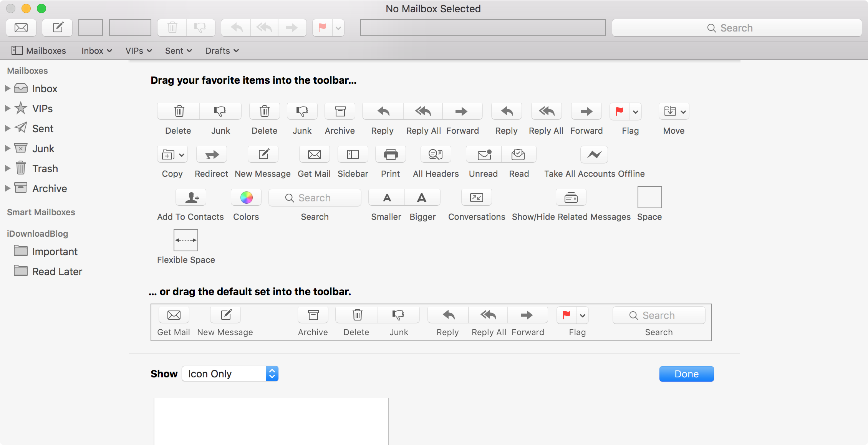
Task: Open the Inbox favorites bar menu
Action: [x=97, y=51]
